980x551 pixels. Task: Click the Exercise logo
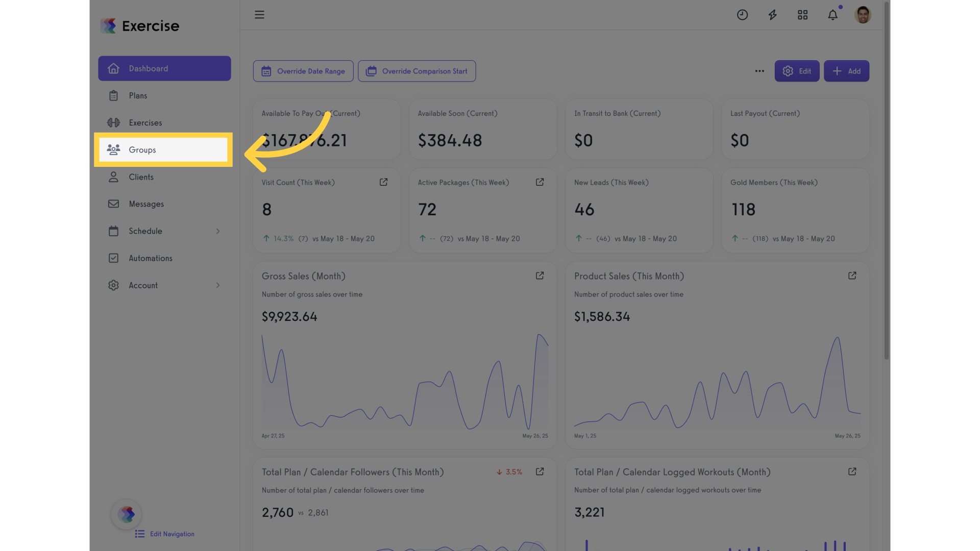(139, 26)
